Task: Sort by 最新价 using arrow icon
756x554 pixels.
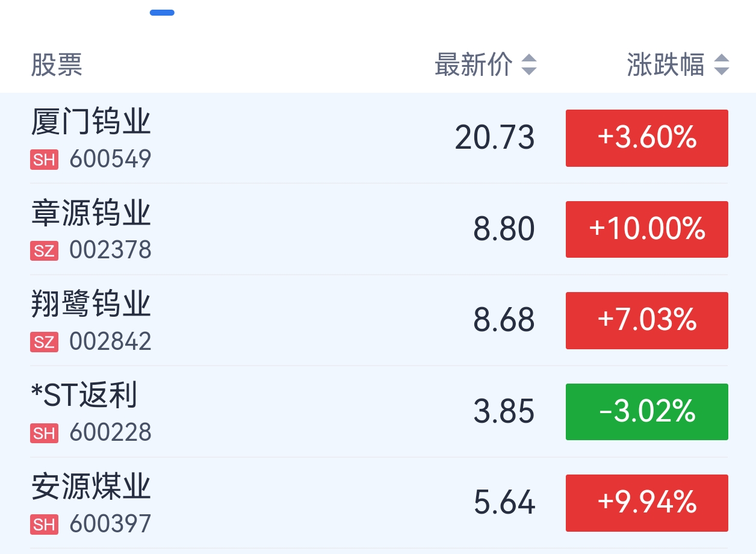Action: [528, 64]
